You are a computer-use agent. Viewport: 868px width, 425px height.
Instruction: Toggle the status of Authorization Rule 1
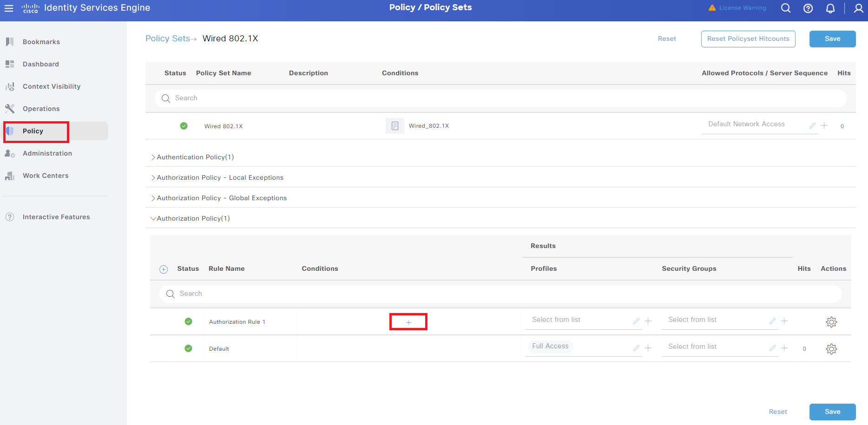tap(188, 321)
